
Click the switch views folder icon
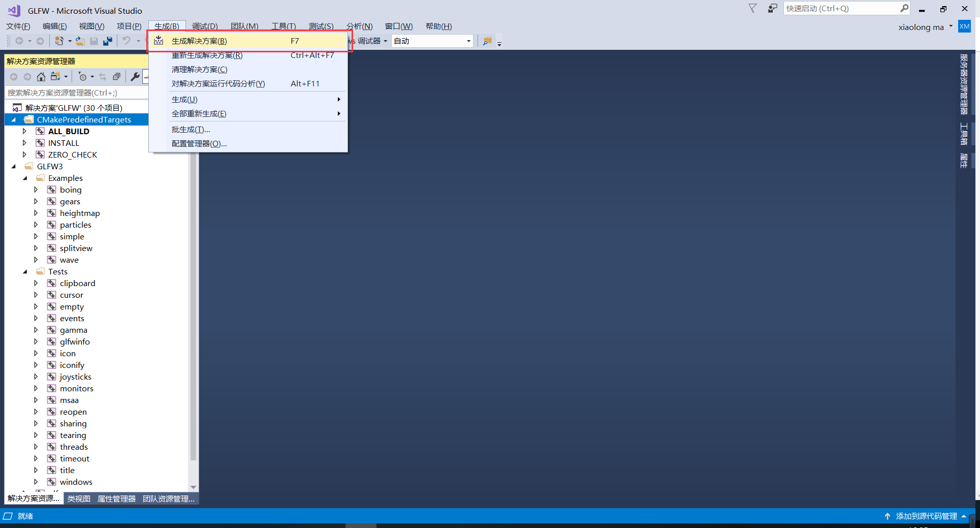coord(55,77)
